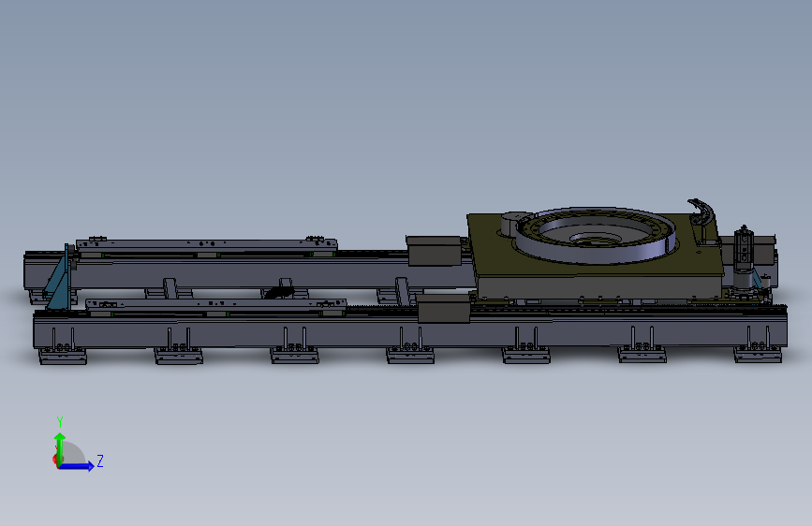The height and width of the screenshot is (526, 812).
Task: Click the red X axis dot of triad
Action: (x=55, y=460)
